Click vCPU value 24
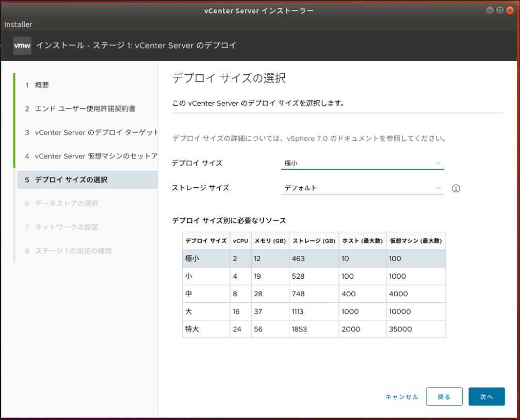This screenshot has height=420, width=520. 237,329
